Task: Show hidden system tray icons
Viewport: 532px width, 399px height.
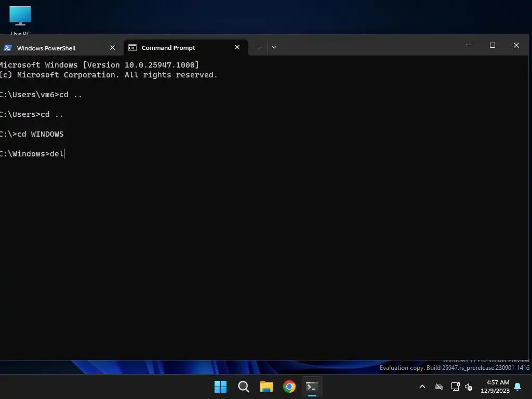Action: coord(422,387)
